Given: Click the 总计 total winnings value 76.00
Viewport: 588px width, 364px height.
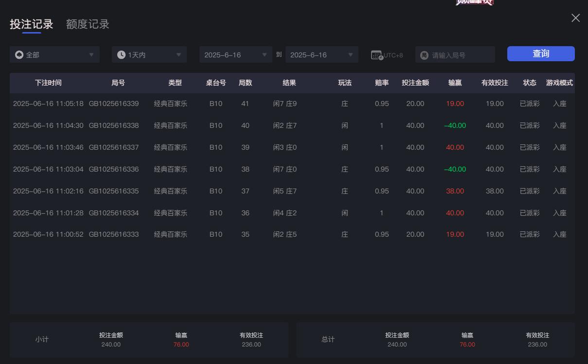Looking at the screenshot, I should [x=467, y=345].
